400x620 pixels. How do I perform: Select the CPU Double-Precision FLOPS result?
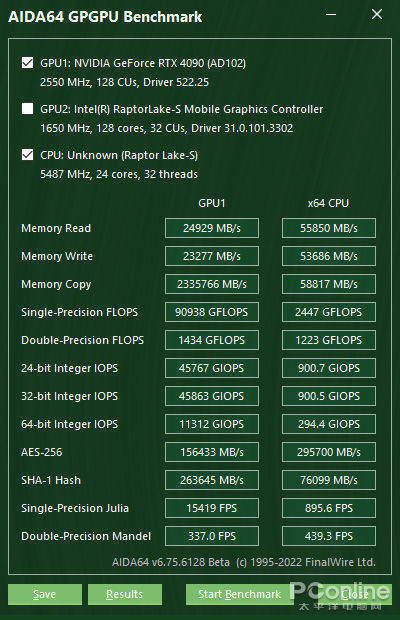click(329, 340)
